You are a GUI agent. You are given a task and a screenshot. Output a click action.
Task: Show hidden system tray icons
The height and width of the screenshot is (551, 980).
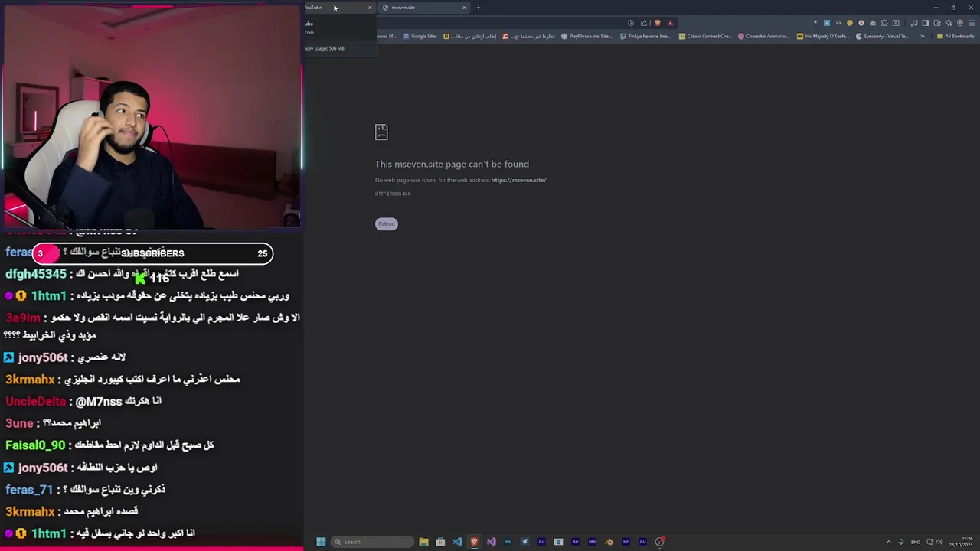[x=888, y=542]
